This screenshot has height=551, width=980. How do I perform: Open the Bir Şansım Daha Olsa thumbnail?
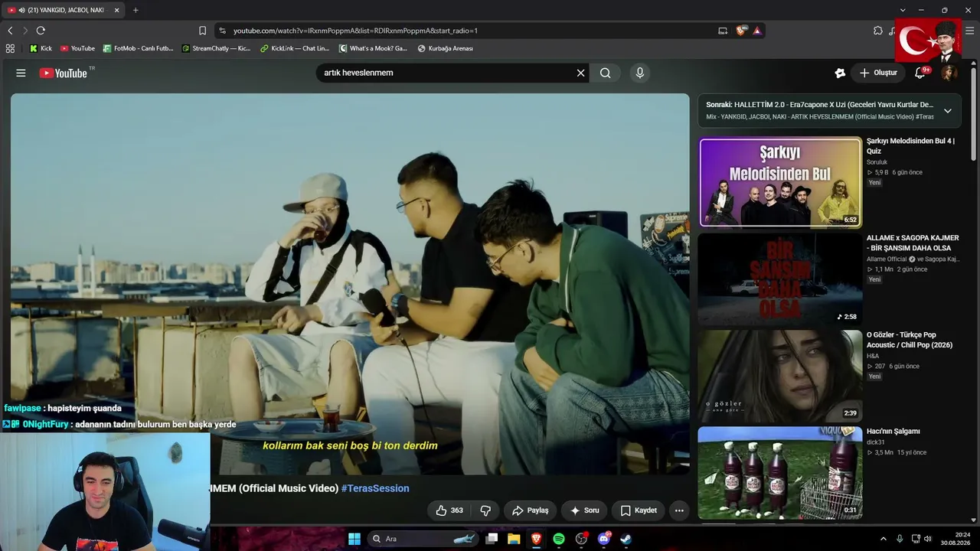[780, 279]
